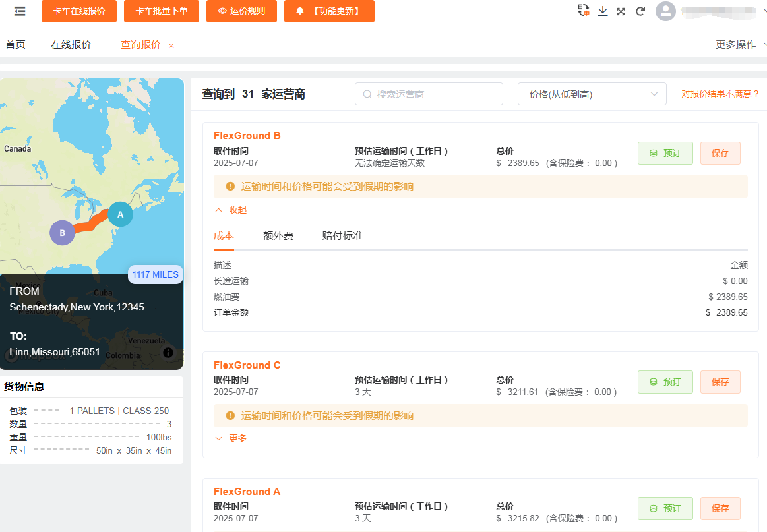Screen dimensions: 767x532
Task: Click the 长途运输 row label
Action: click(x=231, y=281)
